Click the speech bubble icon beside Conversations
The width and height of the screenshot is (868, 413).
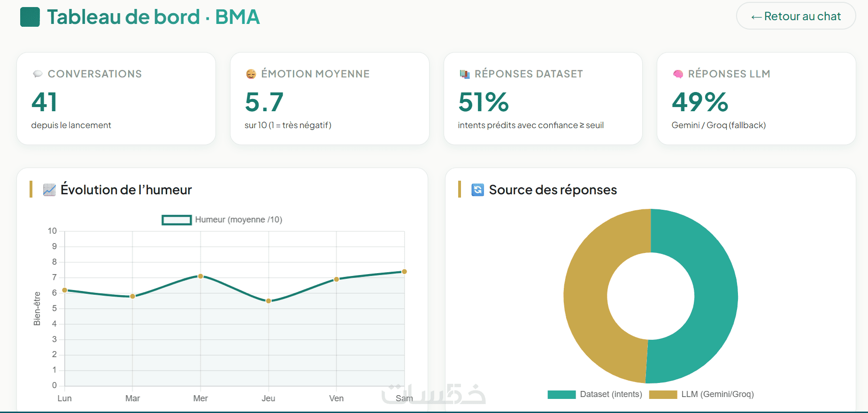pyautogui.click(x=38, y=74)
